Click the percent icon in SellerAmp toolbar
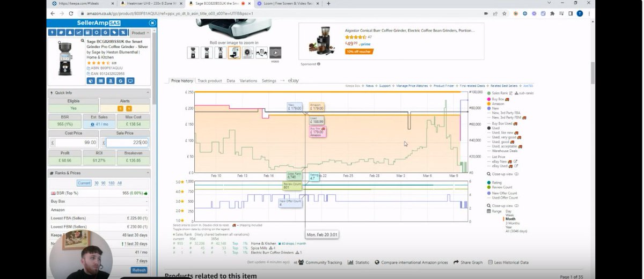Screen dimensions: 644x279 coord(123,33)
